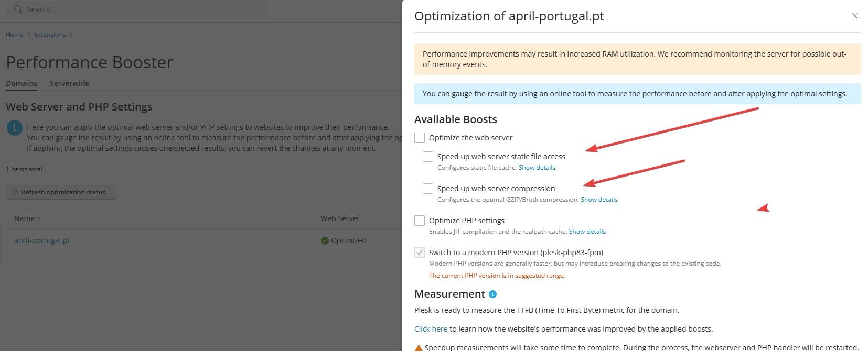Image resolution: width=868 pixels, height=351 pixels.
Task: Close the Optimization side panel
Action: pos(854,16)
